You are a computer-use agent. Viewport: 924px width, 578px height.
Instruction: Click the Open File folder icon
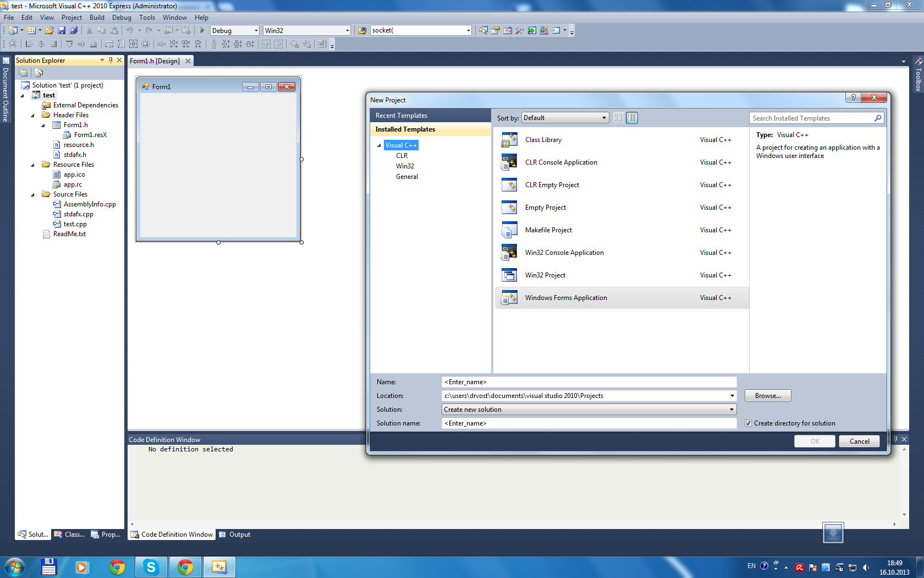tap(50, 30)
